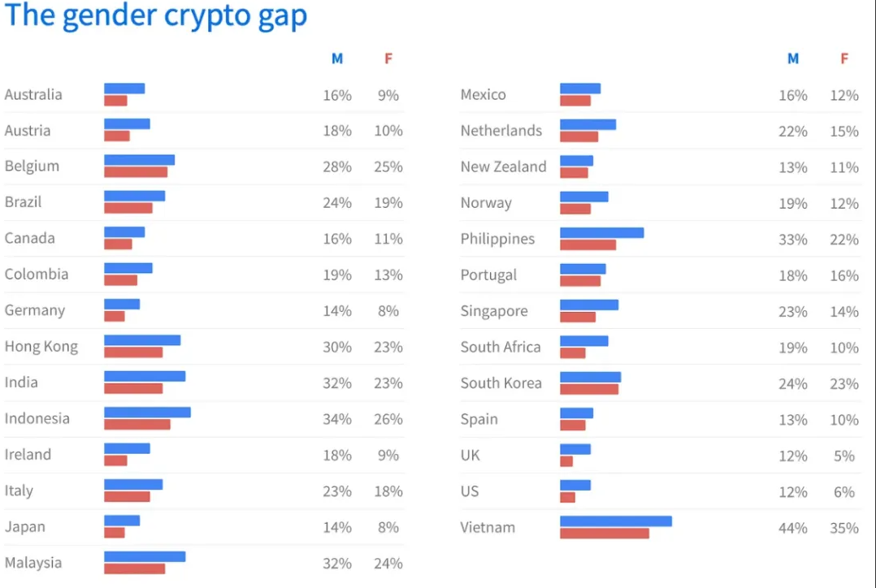The height and width of the screenshot is (588, 876).
Task: Click the South Korea country label
Action: pos(501,383)
